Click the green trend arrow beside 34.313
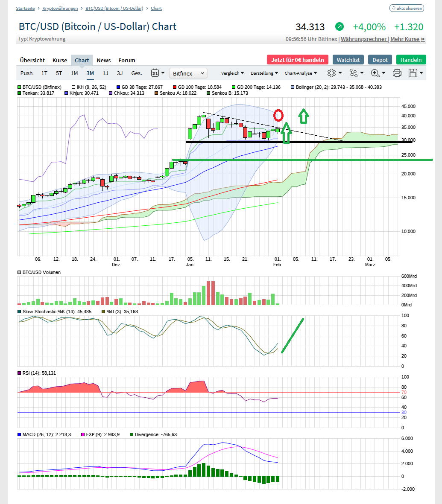 coord(339,26)
